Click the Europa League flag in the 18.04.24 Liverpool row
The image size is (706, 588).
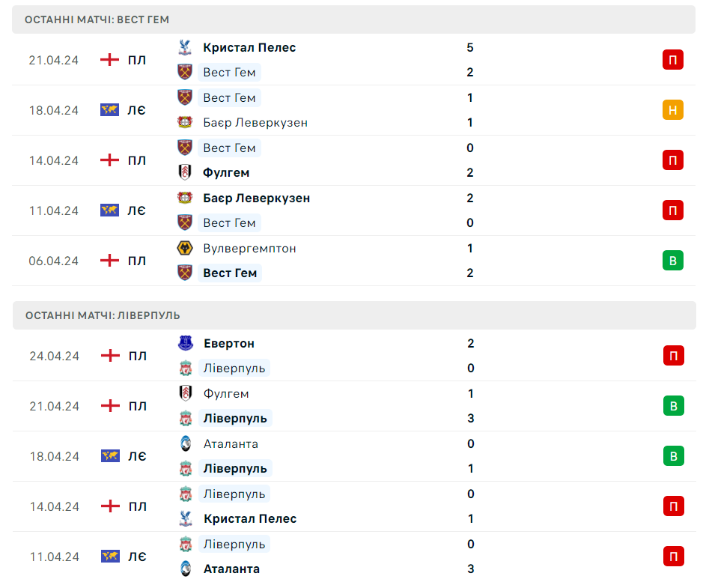pos(110,456)
